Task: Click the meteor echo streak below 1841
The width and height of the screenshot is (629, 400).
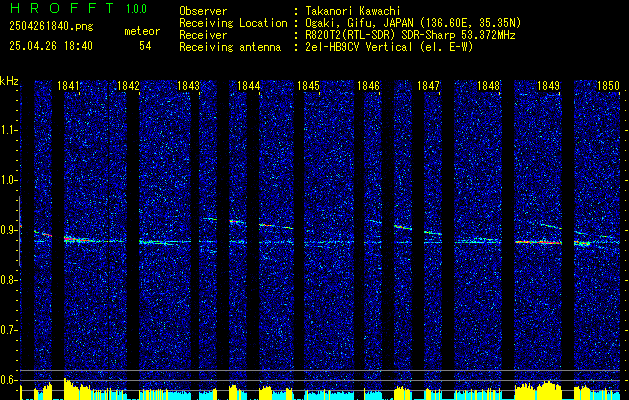Action: (77, 240)
